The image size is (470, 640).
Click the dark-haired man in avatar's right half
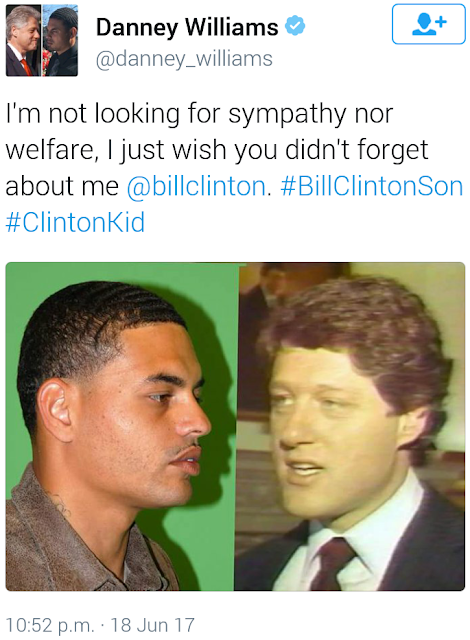[60, 40]
